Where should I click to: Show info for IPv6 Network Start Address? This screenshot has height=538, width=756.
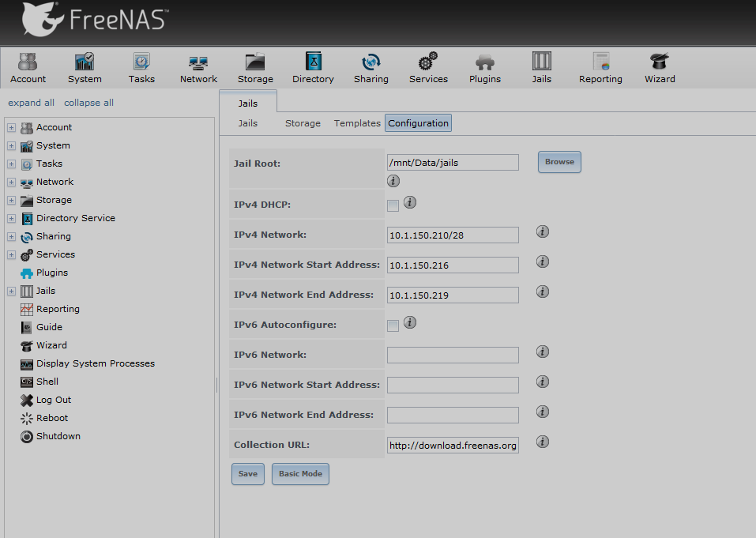[543, 382]
